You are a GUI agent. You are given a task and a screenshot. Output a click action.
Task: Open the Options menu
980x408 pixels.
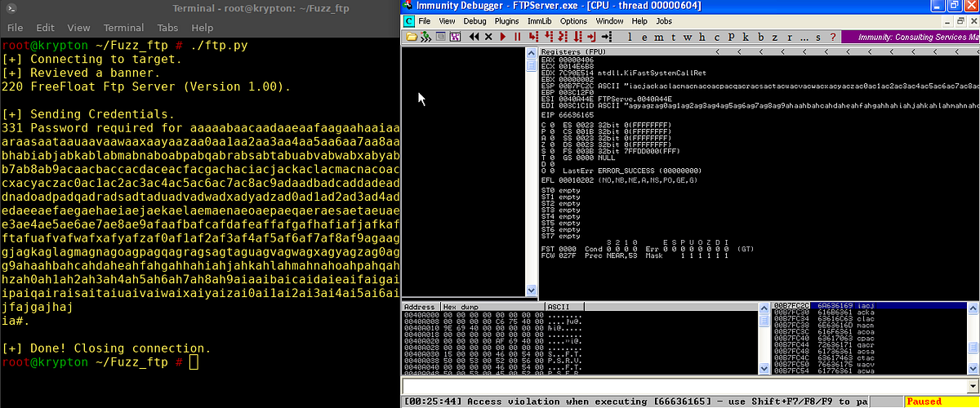point(573,20)
